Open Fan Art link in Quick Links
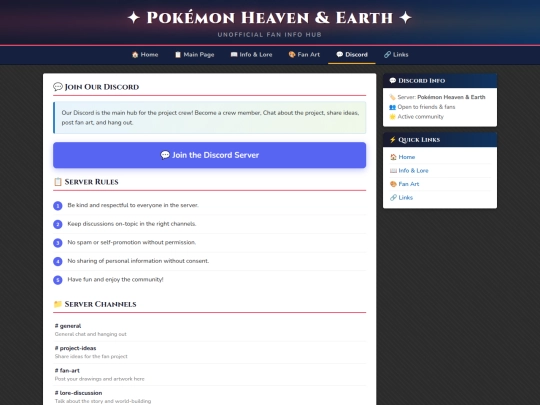The image size is (540, 405). click(x=409, y=184)
